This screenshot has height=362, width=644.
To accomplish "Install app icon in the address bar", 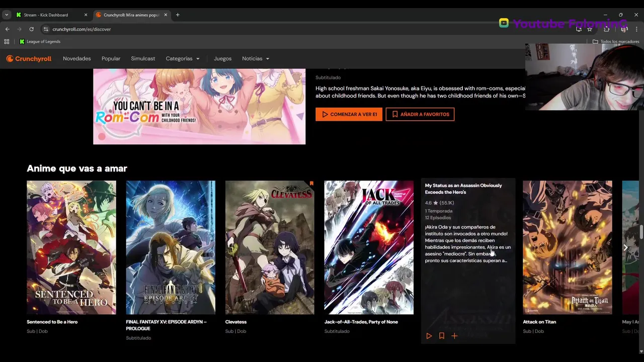I will [x=579, y=29].
